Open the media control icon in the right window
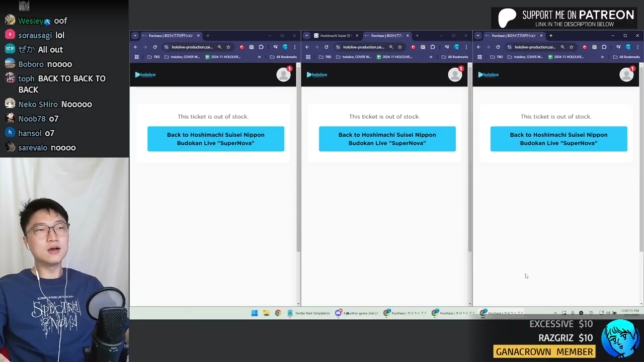Screen dimensions: 644x362 pyautogui.click(x=618, y=47)
